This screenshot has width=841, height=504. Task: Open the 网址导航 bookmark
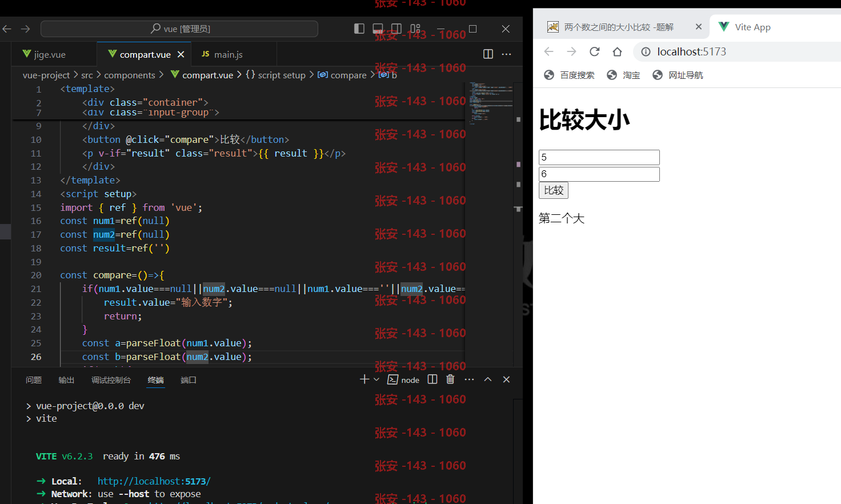pos(678,75)
